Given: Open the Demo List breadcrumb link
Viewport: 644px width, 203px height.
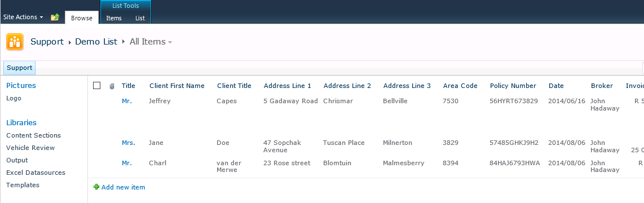Looking at the screenshot, I should click(x=96, y=42).
